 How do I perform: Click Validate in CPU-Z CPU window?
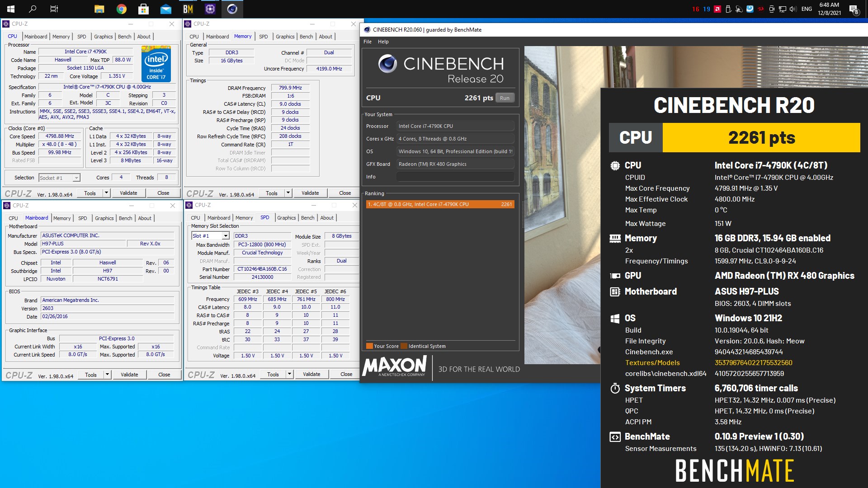128,193
